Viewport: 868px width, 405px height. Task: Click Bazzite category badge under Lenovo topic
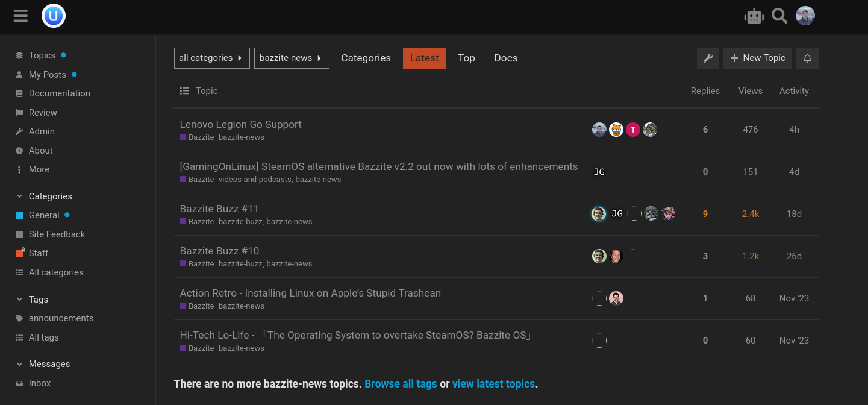[197, 137]
